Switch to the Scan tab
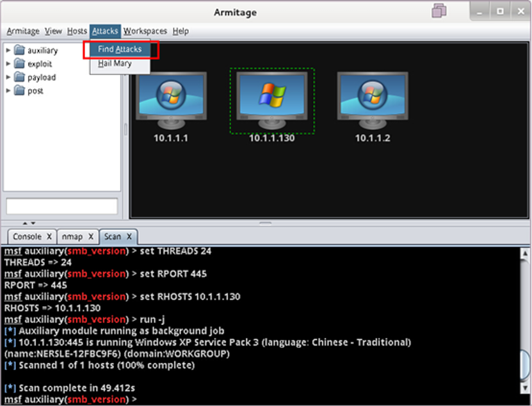Image resolution: width=532 pixels, height=406 pixels. (x=112, y=236)
